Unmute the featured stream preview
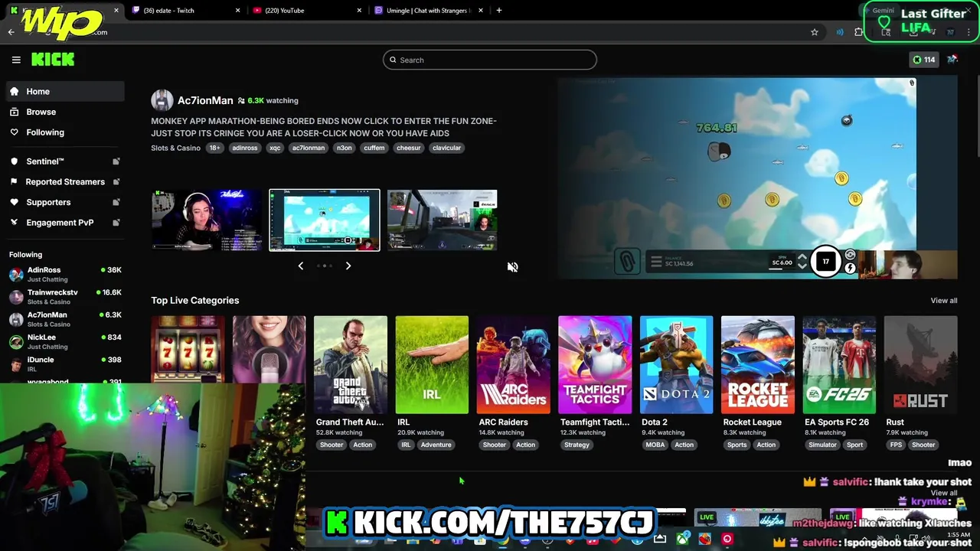 pyautogui.click(x=513, y=267)
